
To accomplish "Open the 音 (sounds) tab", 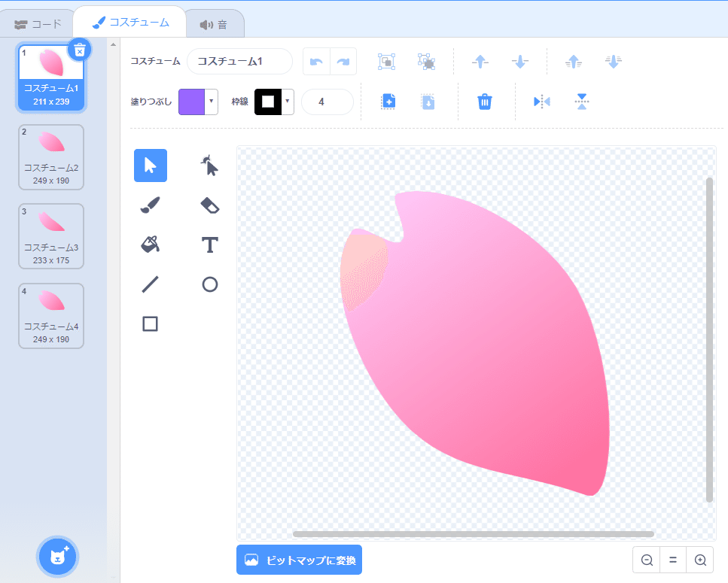I will click(x=215, y=23).
